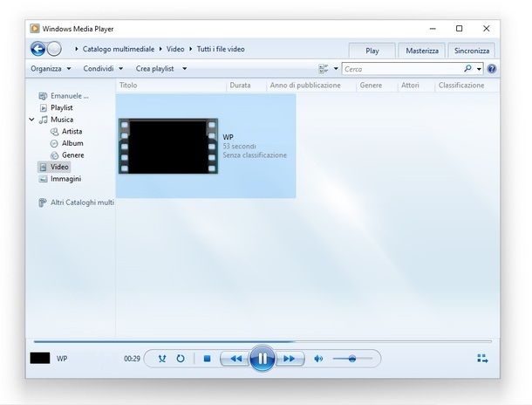This screenshot has height=405, width=532.
Task: Switch to the Masterizza tab
Action: pos(422,51)
